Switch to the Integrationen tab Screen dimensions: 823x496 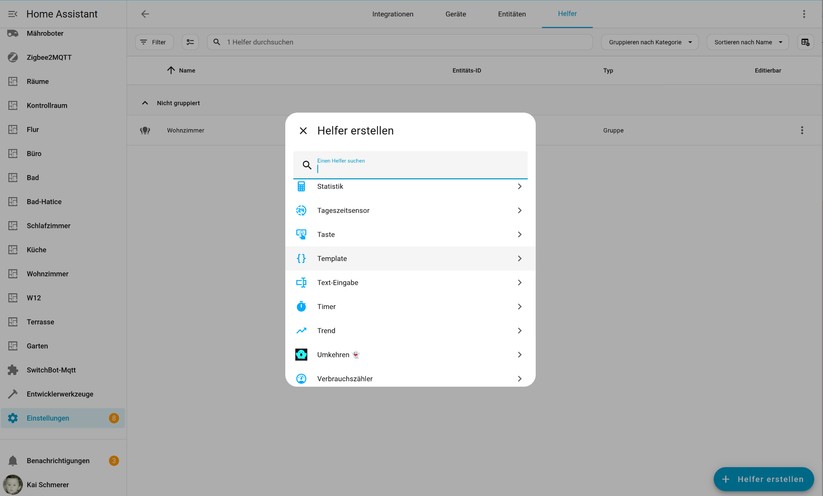[392, 14]
